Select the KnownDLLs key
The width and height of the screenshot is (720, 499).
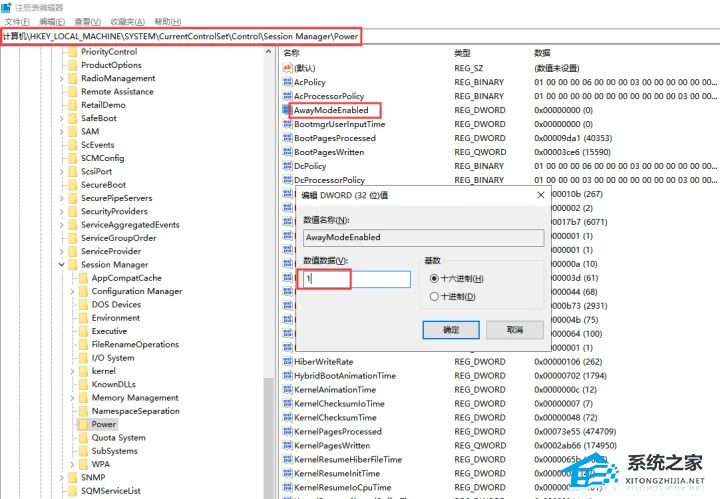[113, 384]
